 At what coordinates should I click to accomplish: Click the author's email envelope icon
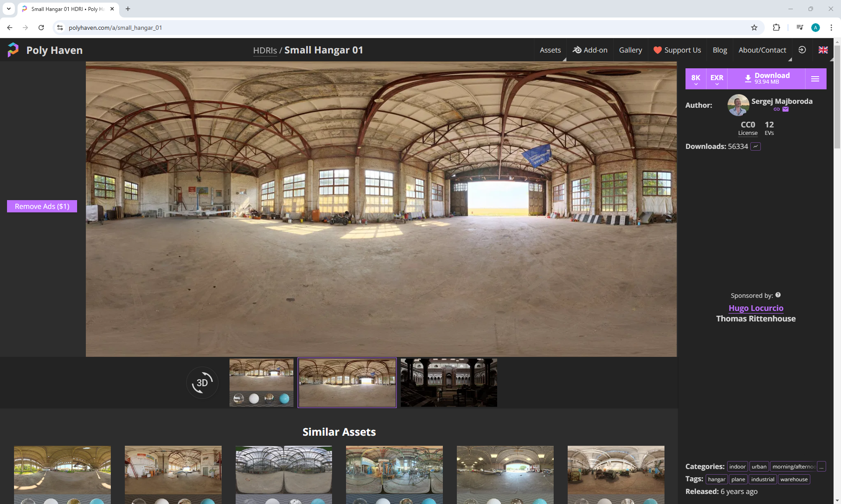tap(785, 109)
